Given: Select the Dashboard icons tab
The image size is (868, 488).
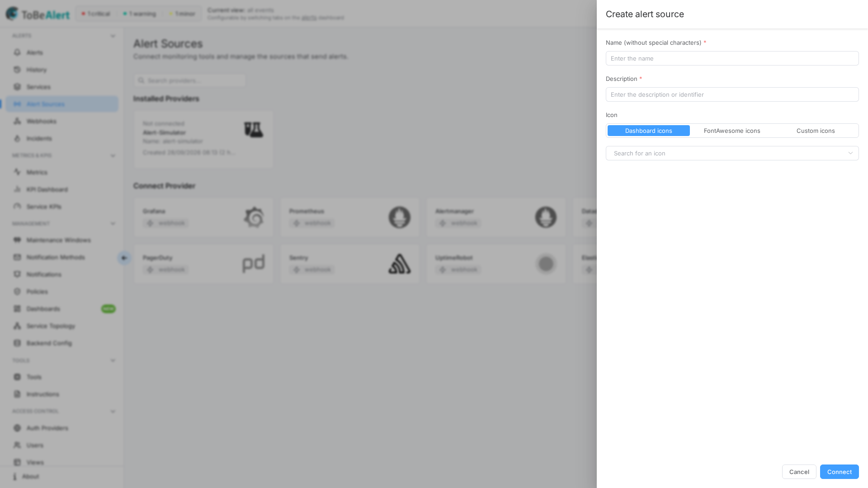Looking at the screenshot, I should coord(648,131).
